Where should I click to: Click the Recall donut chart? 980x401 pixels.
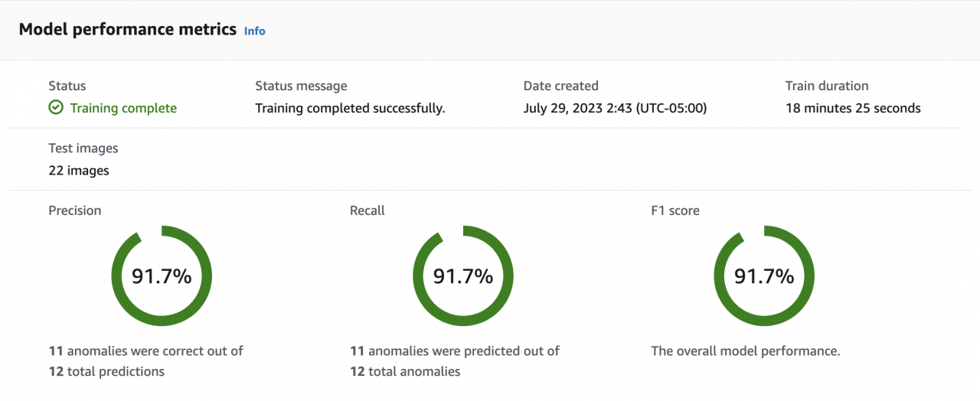pyautogui.click(x=463, y=276)
